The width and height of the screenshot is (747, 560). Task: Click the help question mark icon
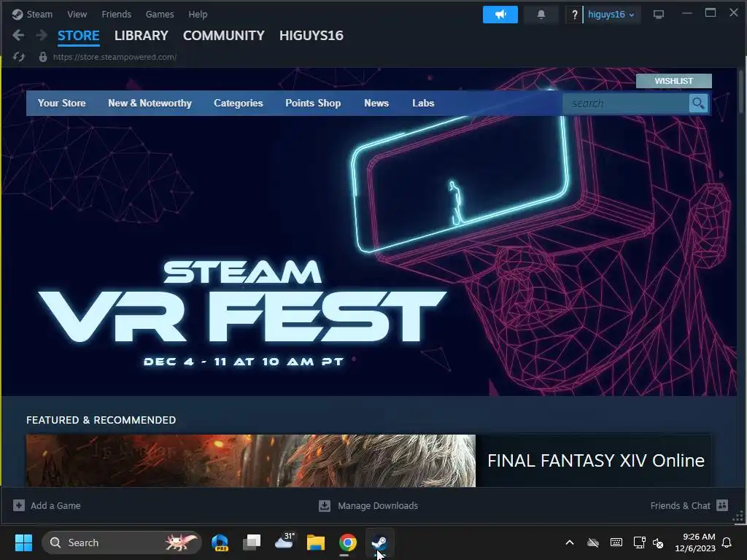point(575,15)
